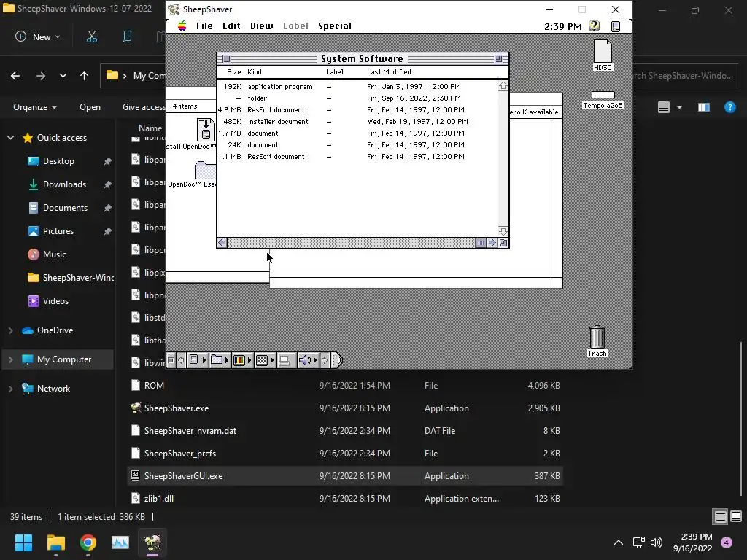This screenshot has height=560, width=747.
Task: Click Control Strip left scroll arrow
Action: tap(181, 360)
